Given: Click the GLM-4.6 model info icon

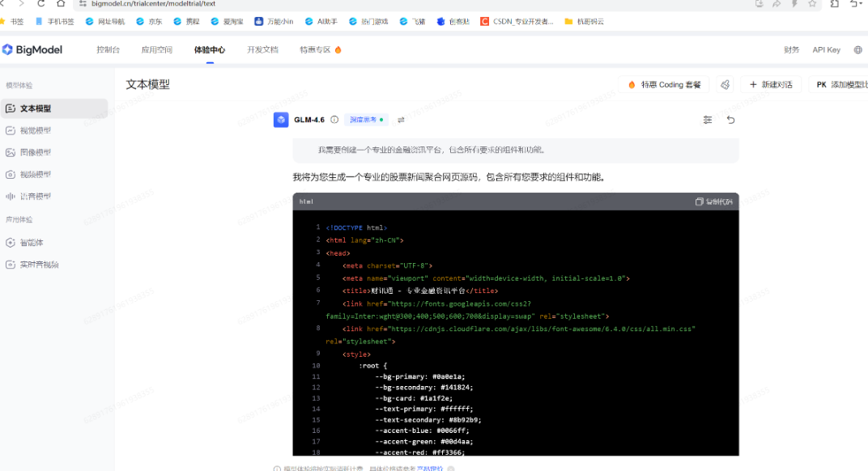Looking at the screenshot, I should pos(334,120).
